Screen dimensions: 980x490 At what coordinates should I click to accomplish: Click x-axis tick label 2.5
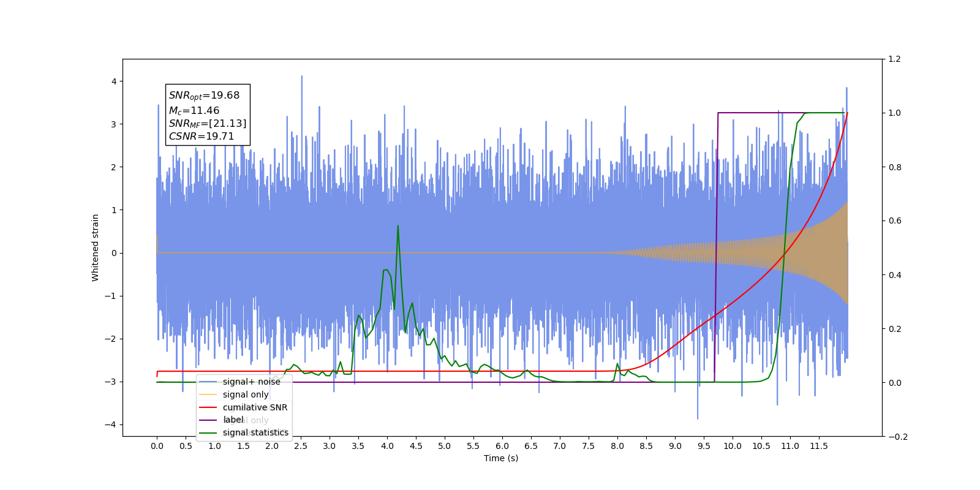point(301,446)
